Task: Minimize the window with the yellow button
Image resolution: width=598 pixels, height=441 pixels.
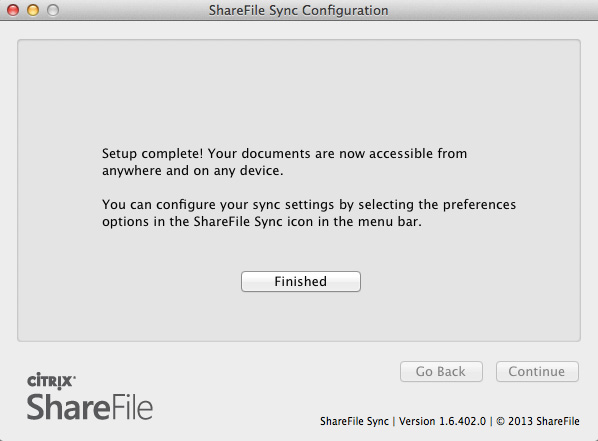Action: 33,10
